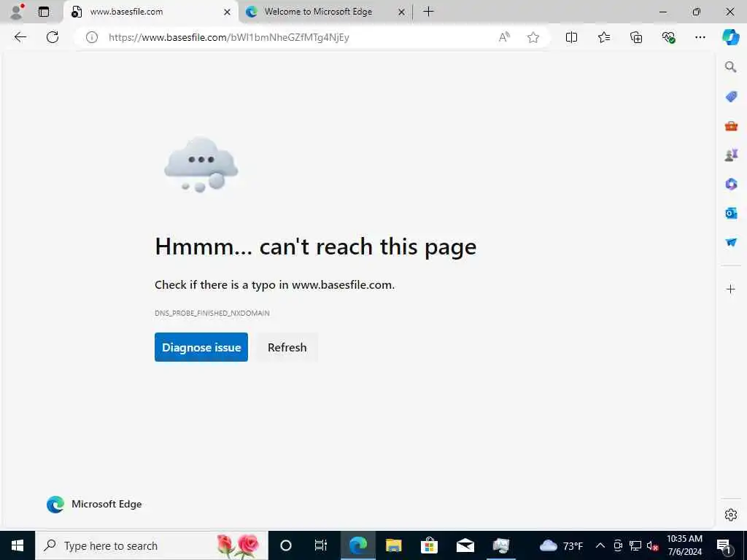This screenshot has width=747, height=560.
Task: Click the taskbar search box
Action: 152,545
